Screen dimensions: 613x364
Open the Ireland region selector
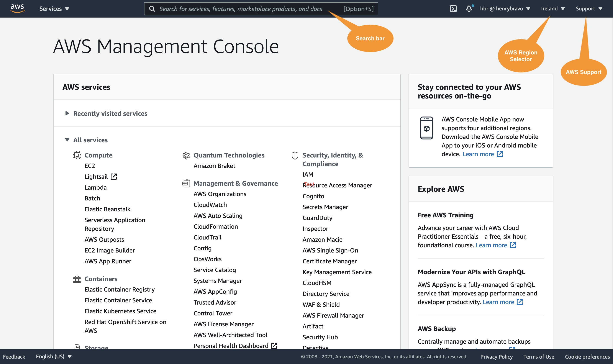click(x=553, y=9)
